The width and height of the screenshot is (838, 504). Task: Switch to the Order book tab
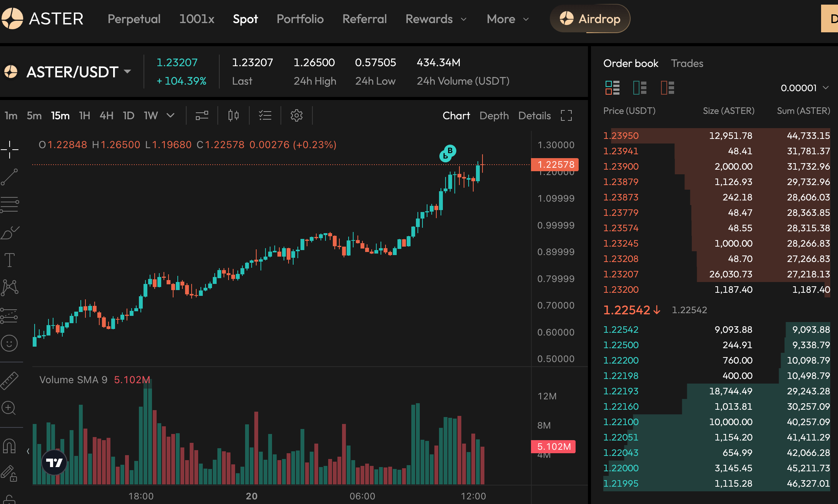coord(631,63)
